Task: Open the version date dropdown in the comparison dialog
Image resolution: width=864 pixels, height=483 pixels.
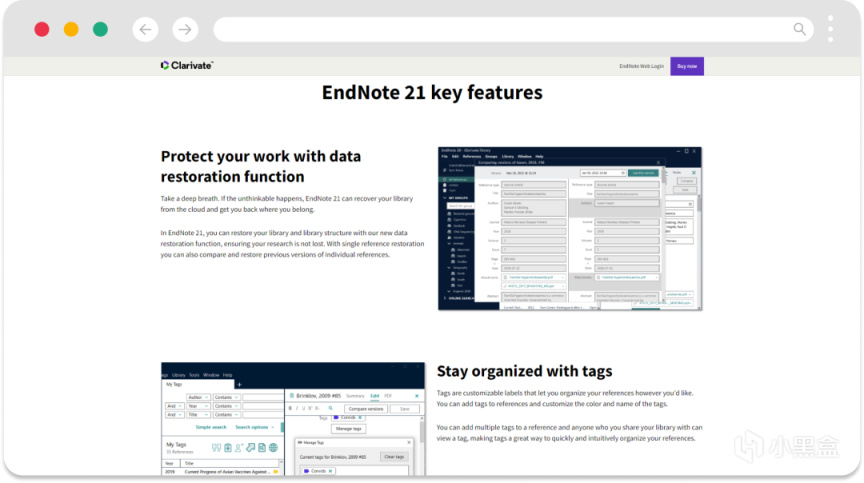Action: 603,173
